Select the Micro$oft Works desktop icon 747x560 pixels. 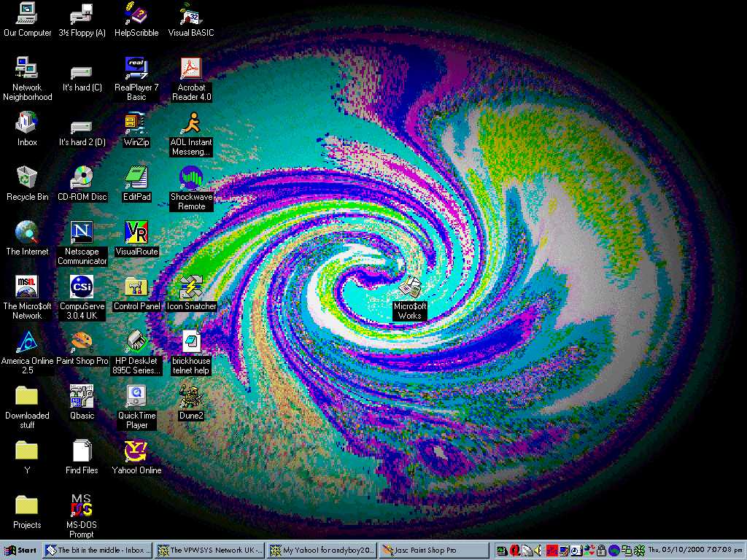click(410, 288)
